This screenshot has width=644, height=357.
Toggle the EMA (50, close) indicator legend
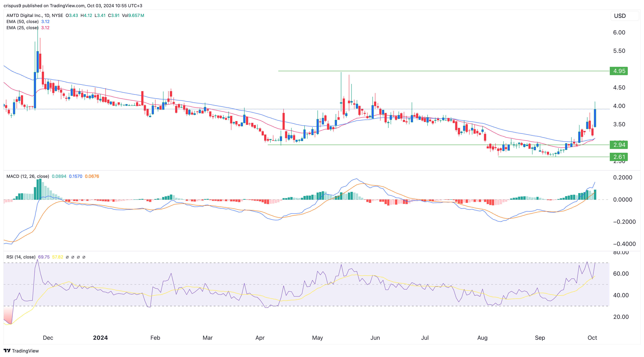point(23,21)
